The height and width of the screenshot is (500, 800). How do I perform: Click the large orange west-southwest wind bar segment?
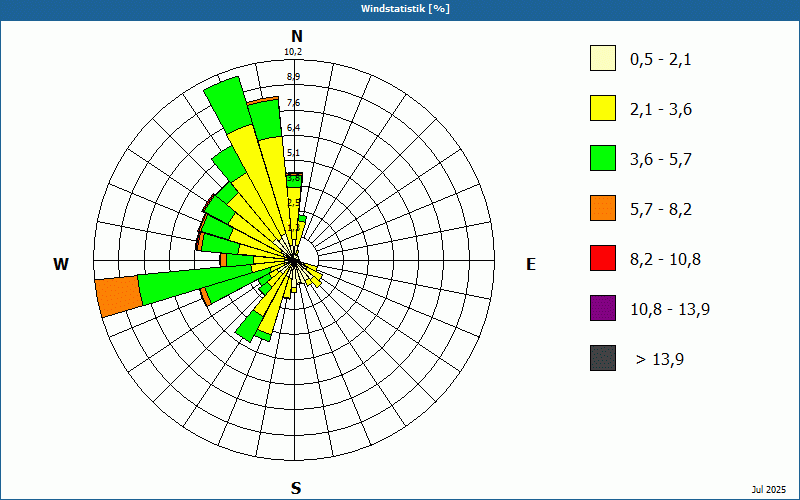tap(118, 296)
